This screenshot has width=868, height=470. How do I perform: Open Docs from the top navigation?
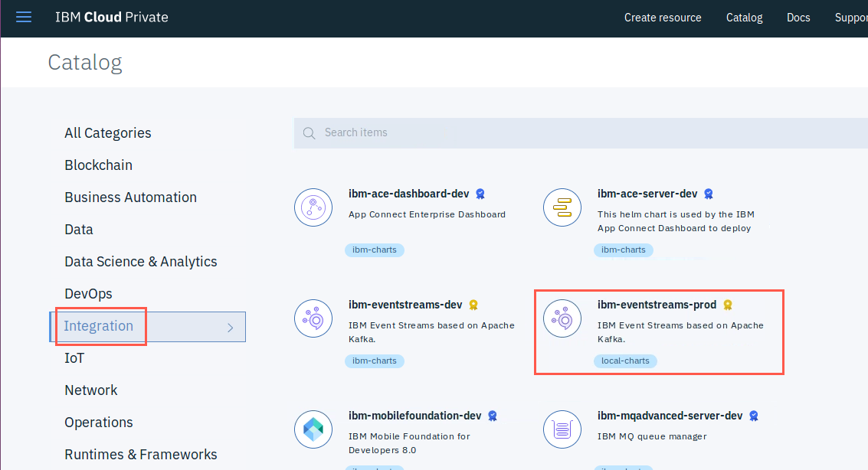pos(798,18)
